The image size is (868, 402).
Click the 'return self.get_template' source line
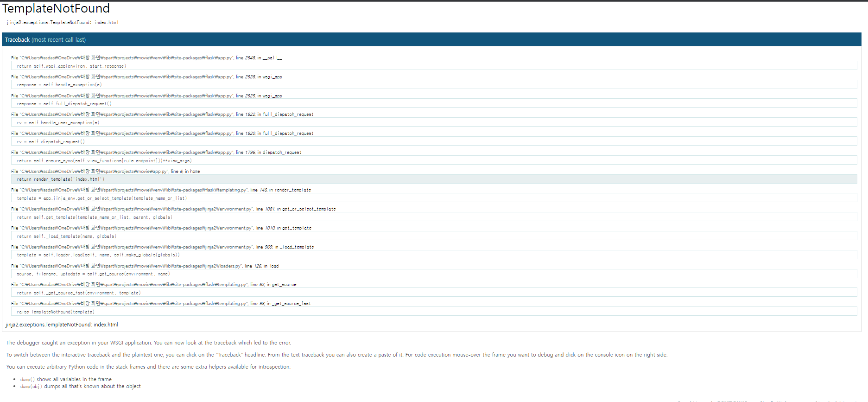[94, 217]
